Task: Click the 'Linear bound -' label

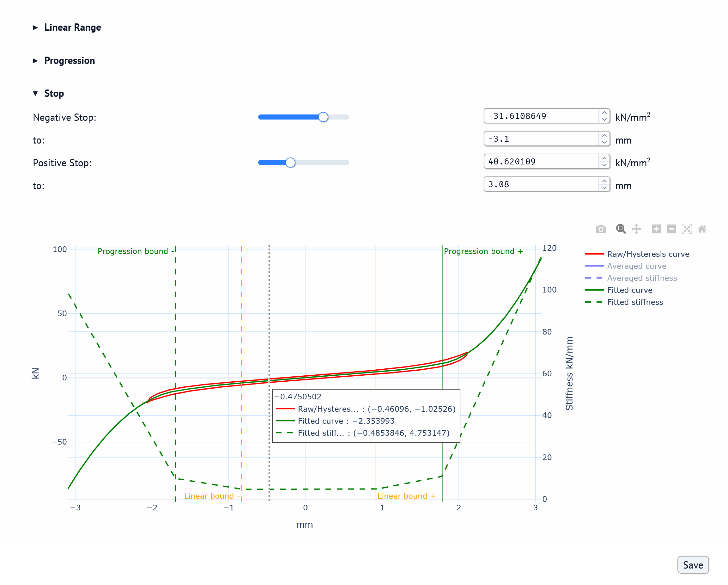Action: [212, 496]
